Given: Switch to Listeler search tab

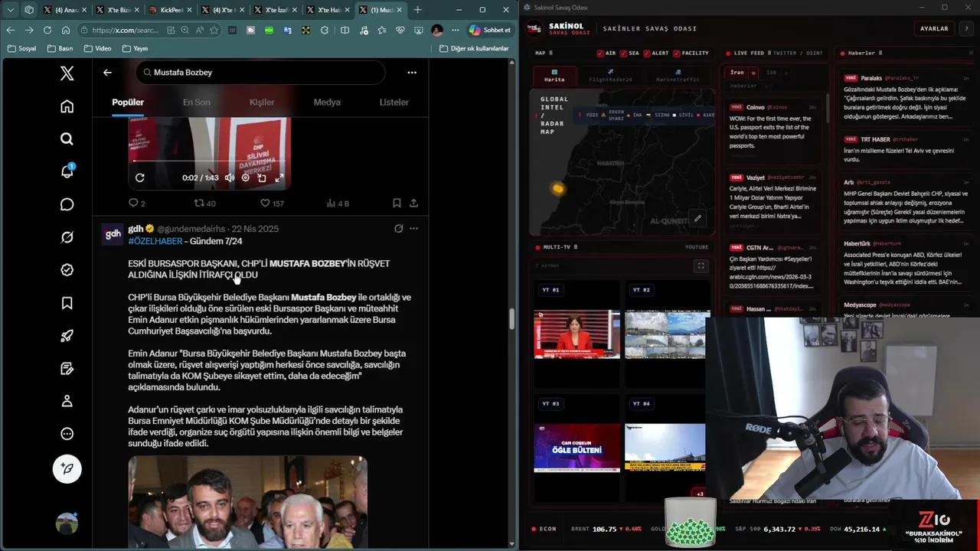Looking at the screenshot, I should tap(394, 102).
